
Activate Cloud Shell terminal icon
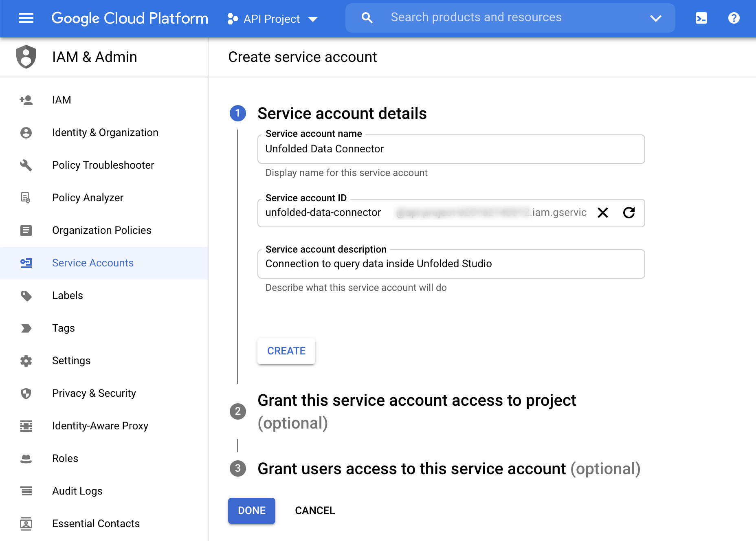(701, 18)
